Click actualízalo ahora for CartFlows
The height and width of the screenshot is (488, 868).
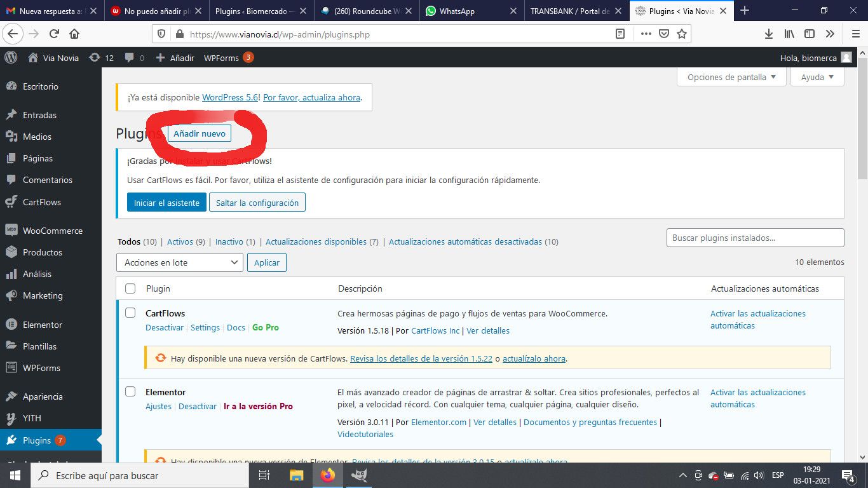[534, 359]
